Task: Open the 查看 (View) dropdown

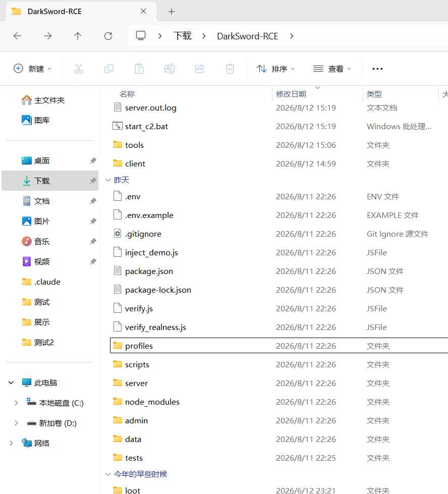Action: coord(332,69)
